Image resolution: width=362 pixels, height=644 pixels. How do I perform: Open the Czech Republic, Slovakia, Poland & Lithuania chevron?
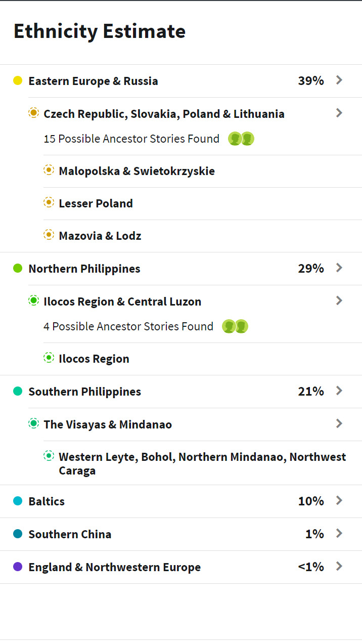click(x=339, y=113)
